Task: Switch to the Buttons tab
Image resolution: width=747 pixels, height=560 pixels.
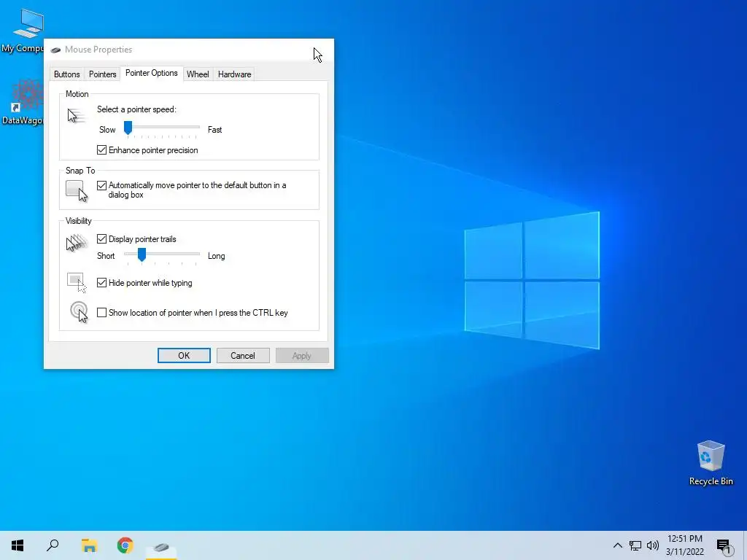Action: pyautogui.click(x=66, y=74)
